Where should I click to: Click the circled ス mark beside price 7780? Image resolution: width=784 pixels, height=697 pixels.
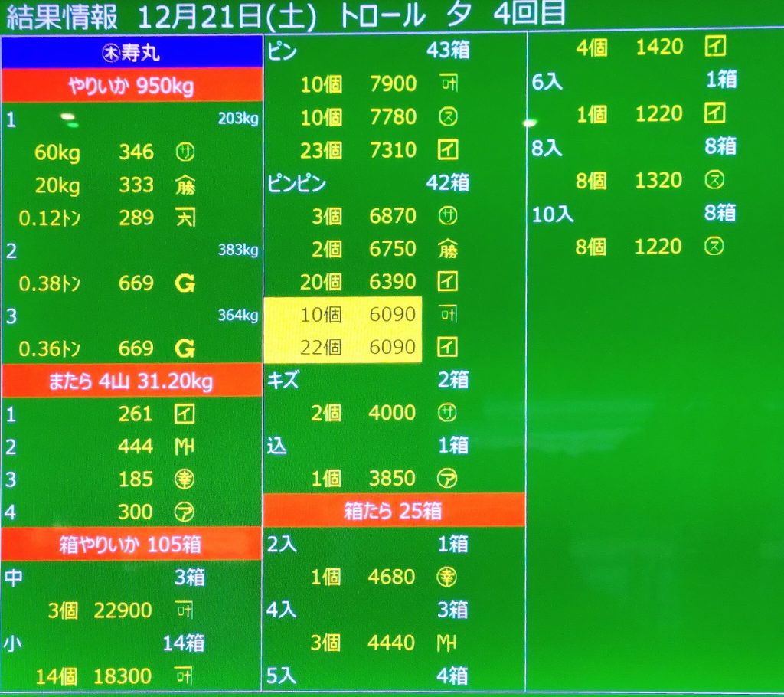447,117
